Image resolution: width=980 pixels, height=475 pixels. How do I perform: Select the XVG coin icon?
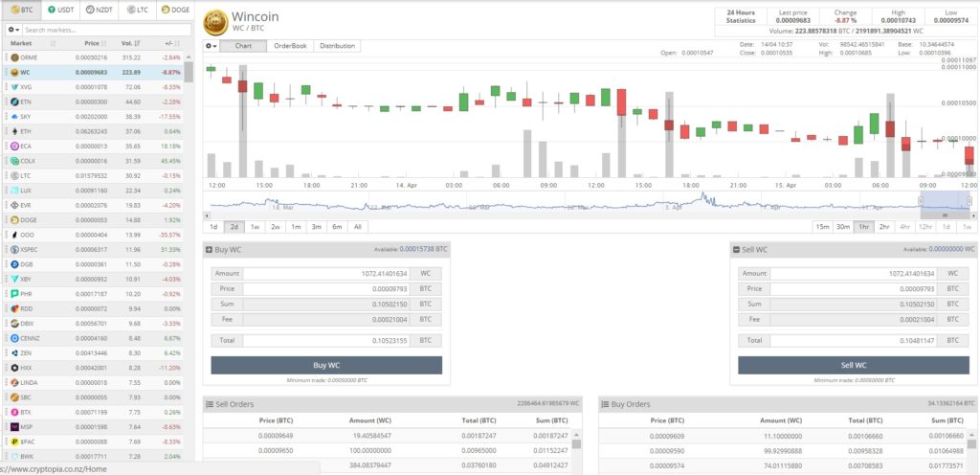pos(14,87)
